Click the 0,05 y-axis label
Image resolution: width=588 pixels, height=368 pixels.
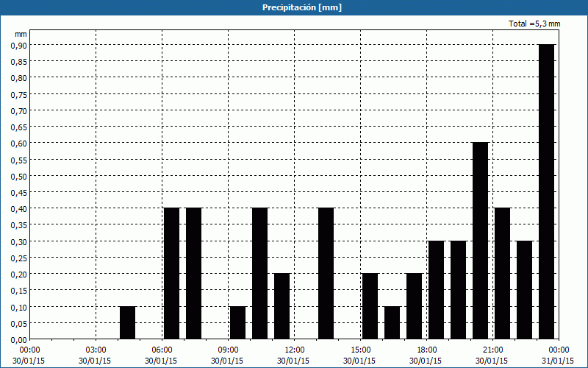point(19,323)
